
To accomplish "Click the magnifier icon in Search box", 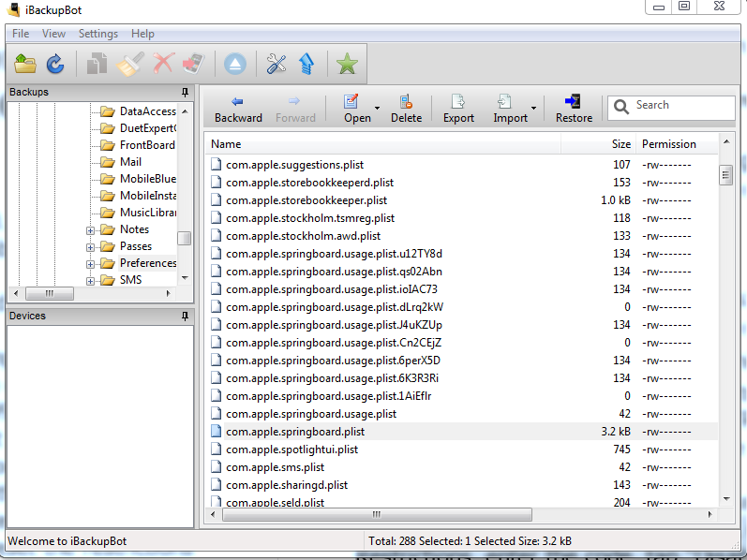I will [x=620, y=107].
